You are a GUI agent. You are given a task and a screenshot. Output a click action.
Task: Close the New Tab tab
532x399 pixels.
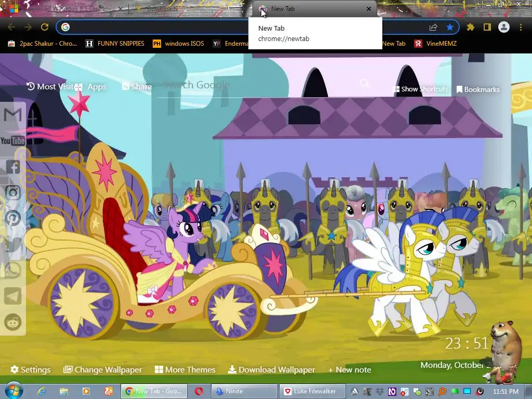click(369, 9)
